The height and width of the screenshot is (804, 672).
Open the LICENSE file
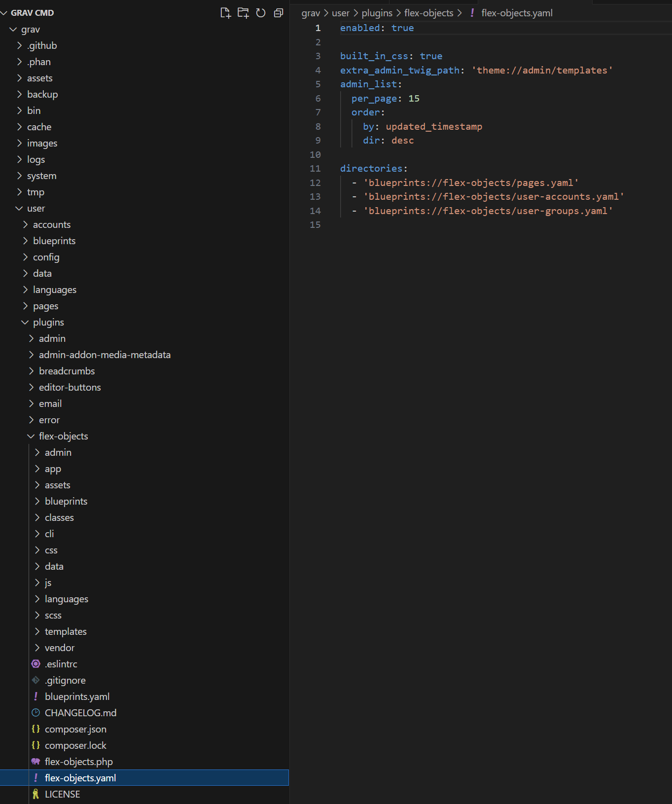coord(62,794)
